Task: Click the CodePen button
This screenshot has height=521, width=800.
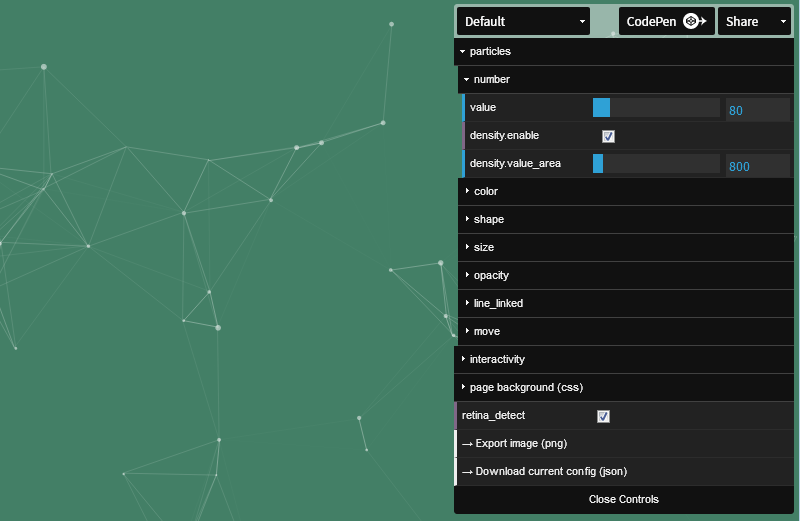Action: (x=666, y=21)
